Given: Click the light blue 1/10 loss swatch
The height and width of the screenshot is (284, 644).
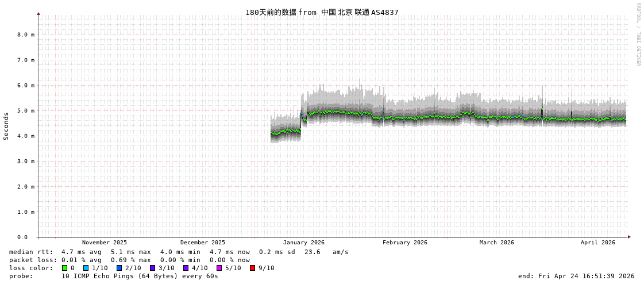Looking at the screenshot, I should [x=86, y=268].
